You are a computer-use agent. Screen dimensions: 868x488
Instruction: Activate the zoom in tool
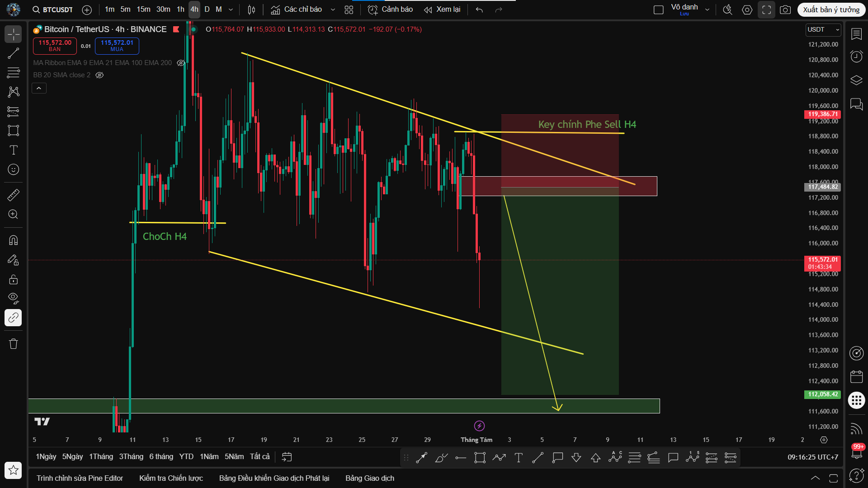pyautogui.click(x=14, y=214)
